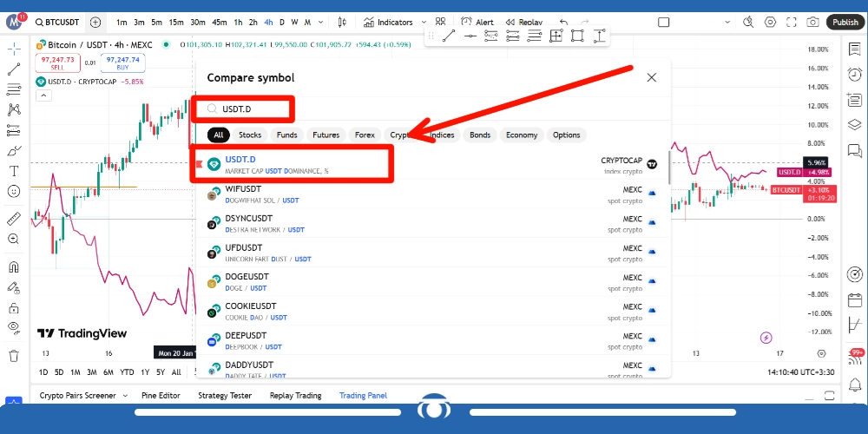Expand the timeframe interval dropdown
Viewport: 868px width, 434px height.
[x=322, y=23]
